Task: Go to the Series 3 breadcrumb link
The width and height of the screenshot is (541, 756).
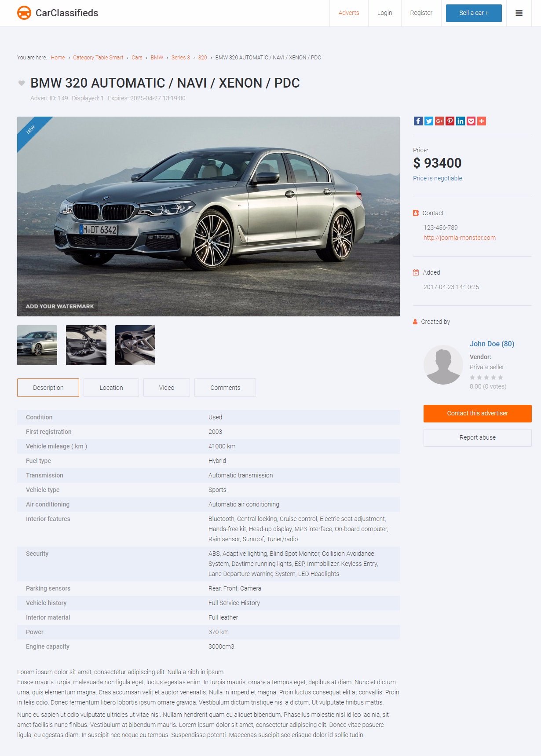Action: 181,58
